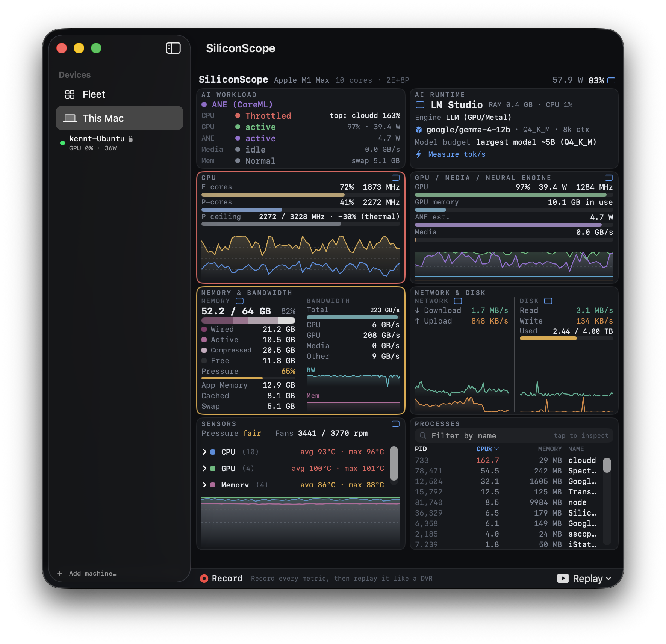
Task: Click the Upload arrow icon
Action: click(417, 321)
